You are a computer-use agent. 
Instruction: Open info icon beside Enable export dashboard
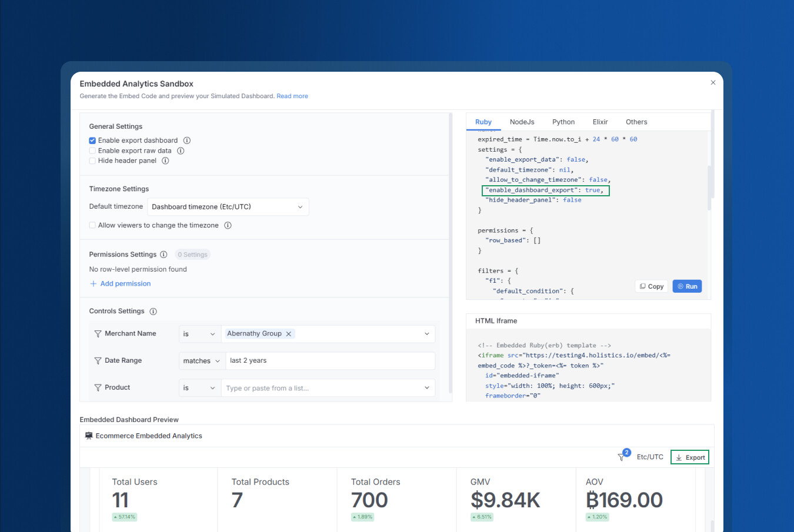187,140
